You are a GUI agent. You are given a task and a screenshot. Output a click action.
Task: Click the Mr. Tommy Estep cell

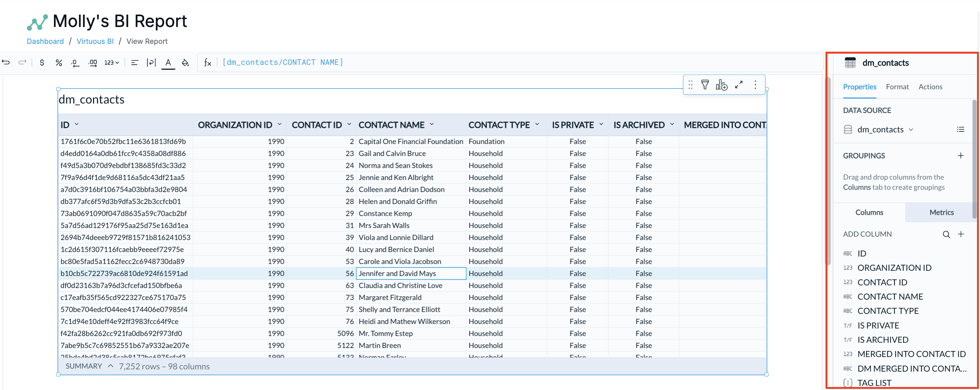tap(411, 334)
